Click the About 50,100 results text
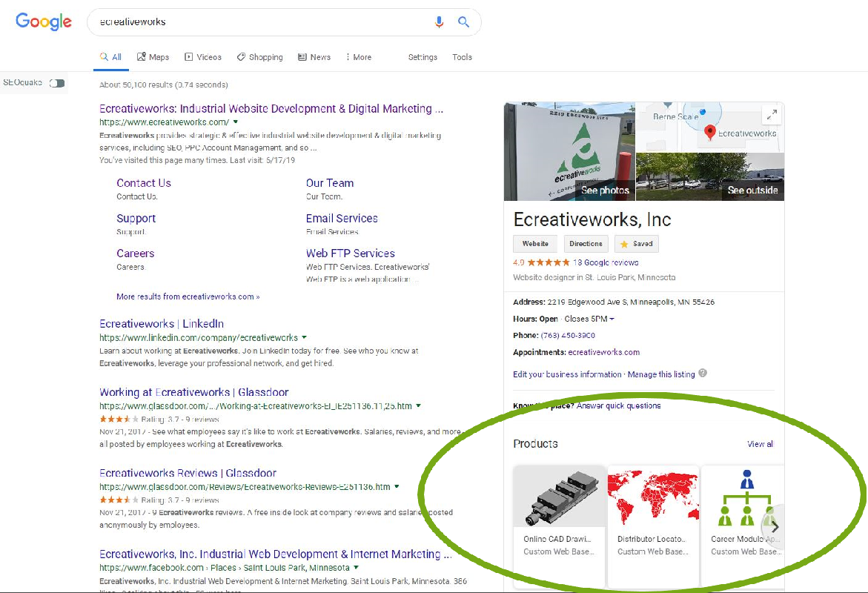This screenshot has height=593, width=868. (163, 85)
